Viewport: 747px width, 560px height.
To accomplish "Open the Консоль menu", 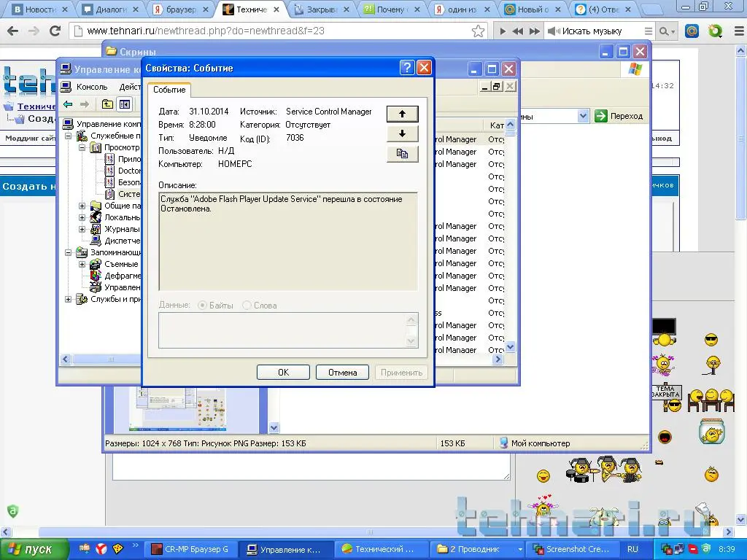I will 91,86.
